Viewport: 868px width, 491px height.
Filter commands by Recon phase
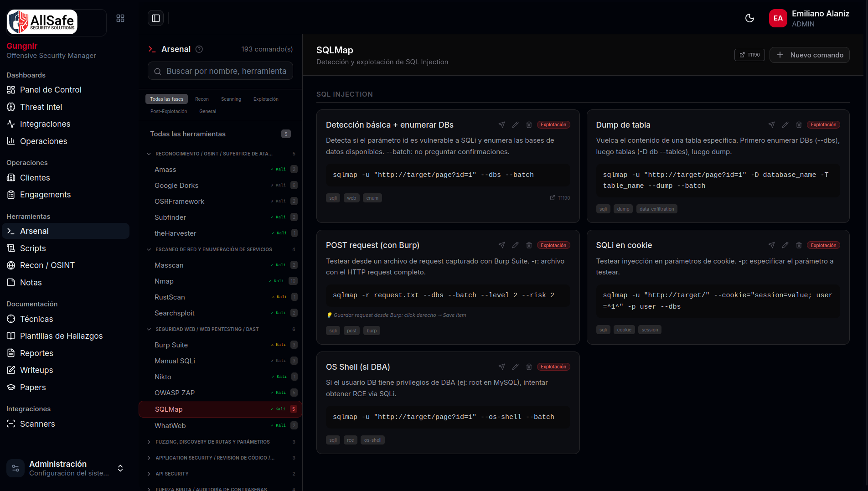pyautogui.click(x=202, y=99)
